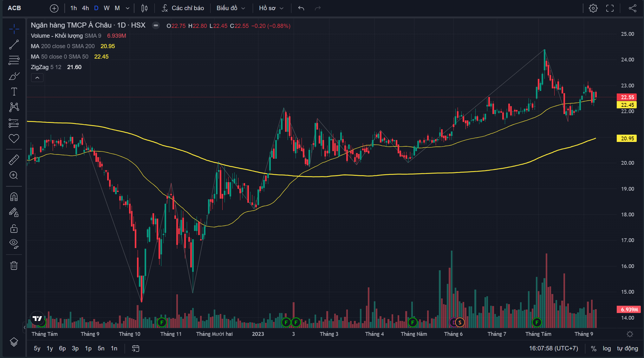Select the 1h timeframe

click(x=74, y=8)
